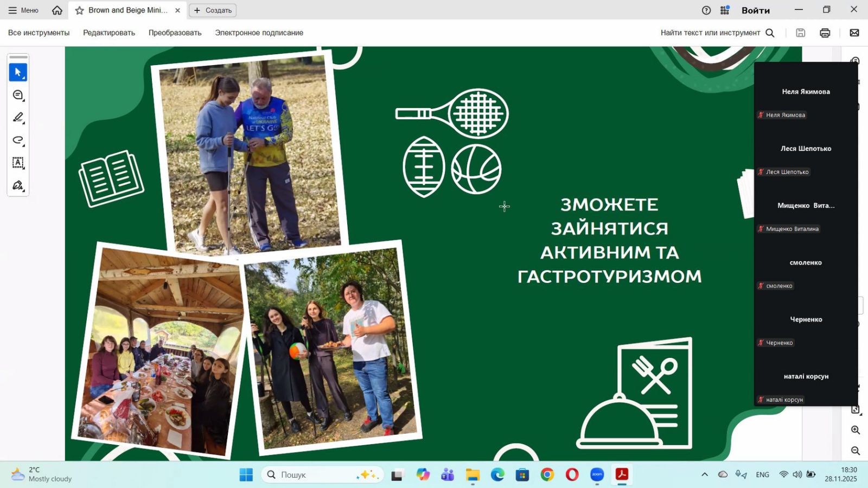Open the Редактировать menu
Viewport: 868px width, 488px height.
(109, 33)
